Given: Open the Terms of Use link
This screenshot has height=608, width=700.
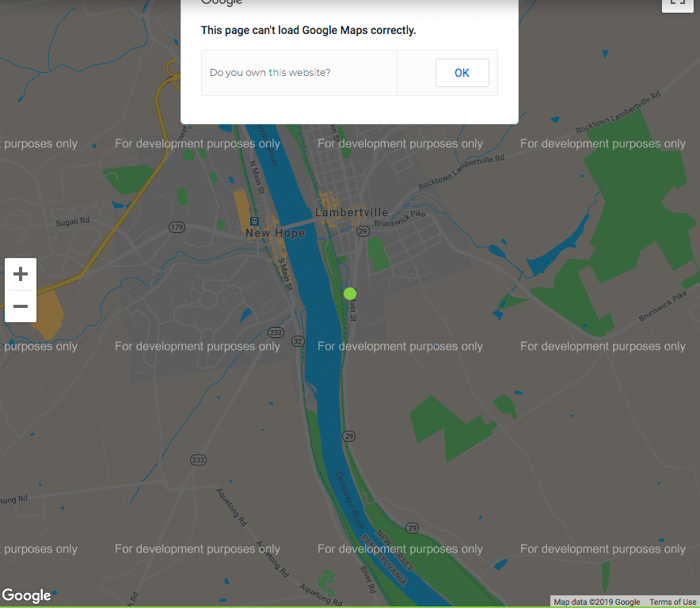Looking at the screenshot, I should point(672,602).
